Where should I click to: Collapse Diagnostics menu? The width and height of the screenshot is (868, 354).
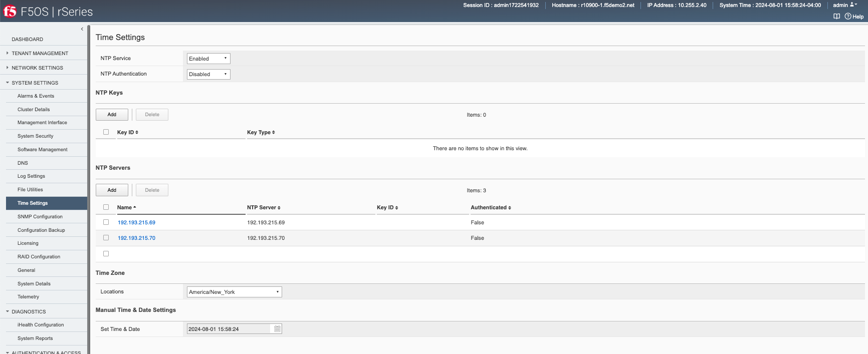pos(29,311)
